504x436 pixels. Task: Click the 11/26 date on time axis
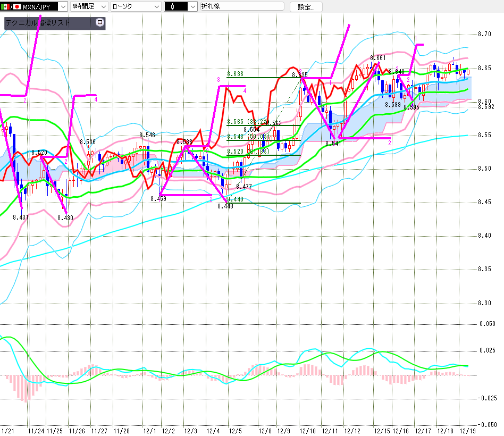(x=77, y=431)
